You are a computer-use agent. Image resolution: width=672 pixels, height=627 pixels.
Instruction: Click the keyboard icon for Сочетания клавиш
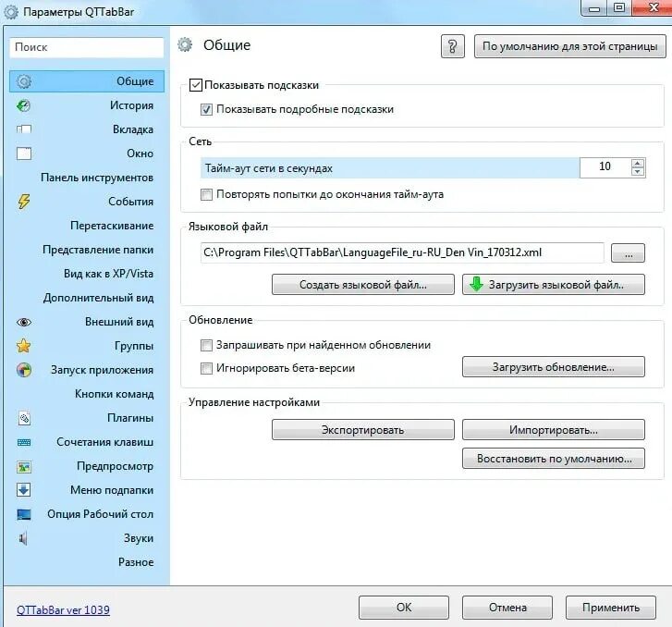pyautogui.click(x=24, y=442)
